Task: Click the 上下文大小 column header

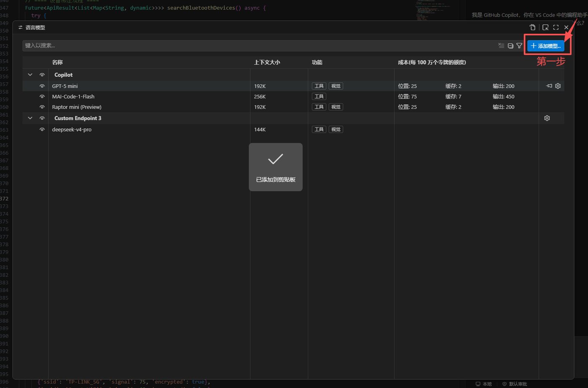Action: click(267, 62)
